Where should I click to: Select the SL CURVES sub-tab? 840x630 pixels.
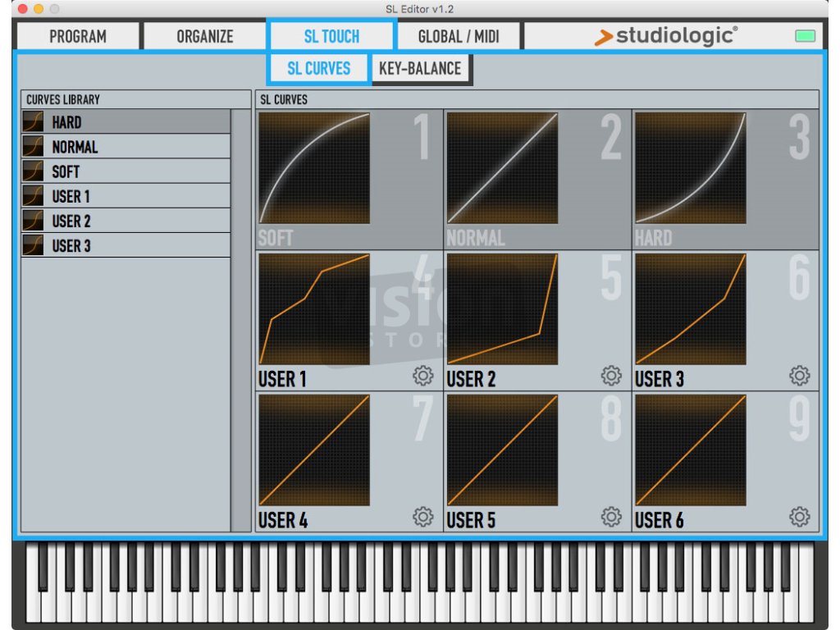(x=319, y=68)
